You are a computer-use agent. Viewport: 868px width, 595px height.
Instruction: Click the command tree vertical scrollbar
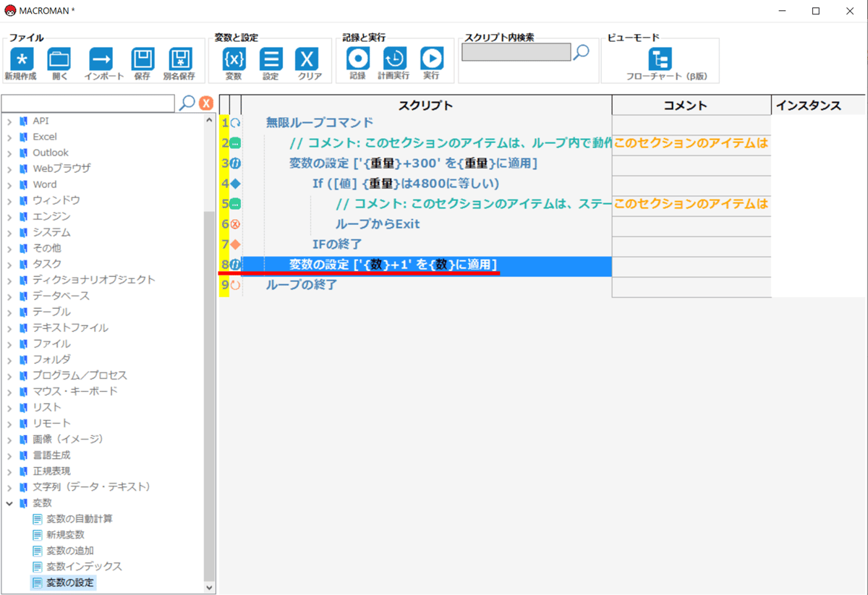[210, 396]
